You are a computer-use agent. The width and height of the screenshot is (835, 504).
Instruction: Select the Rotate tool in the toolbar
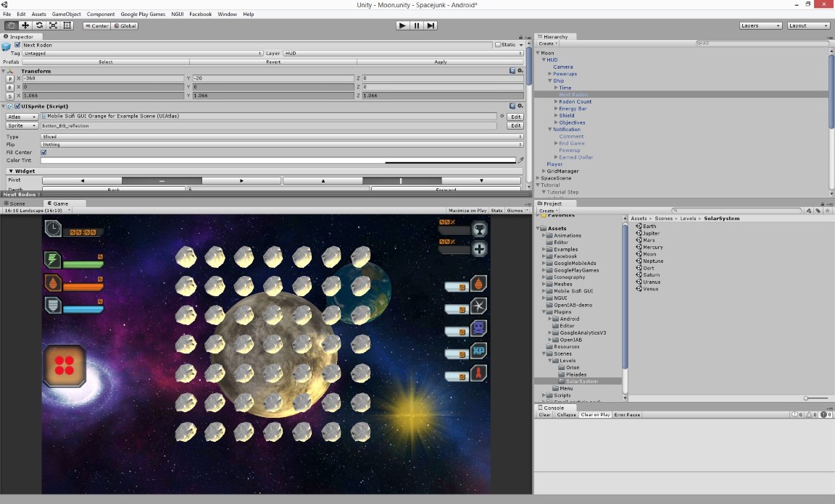click(x=39, y=25)
